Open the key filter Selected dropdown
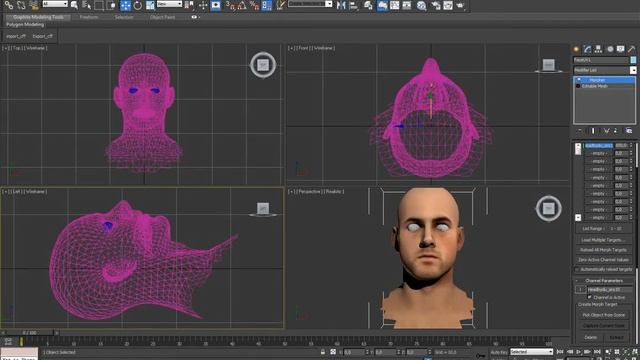640x360 pixels. pyautogui.click(x=531, y=352)
